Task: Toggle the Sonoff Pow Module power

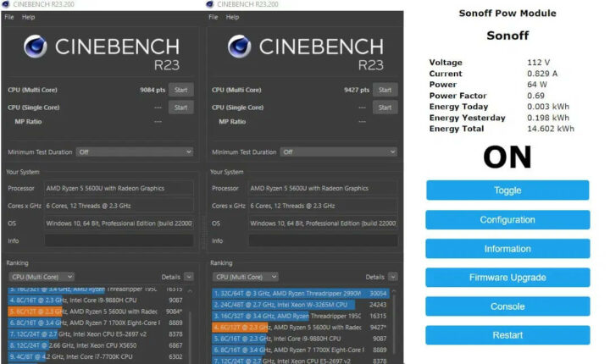Action: tap(507, 190)
